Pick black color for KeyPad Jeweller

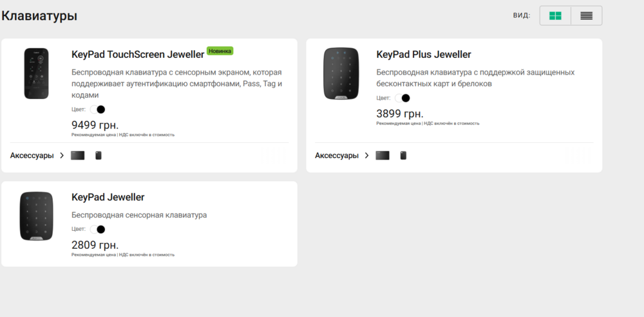point(101,229)
